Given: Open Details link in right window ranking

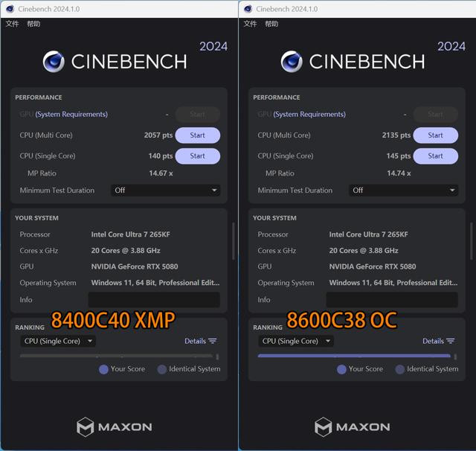Looking at the screenshot, I should click(433, 341).
